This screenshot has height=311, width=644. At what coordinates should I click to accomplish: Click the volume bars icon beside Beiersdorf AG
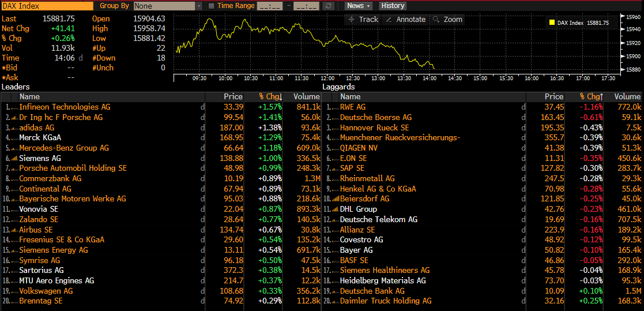[x=335, y=199]
